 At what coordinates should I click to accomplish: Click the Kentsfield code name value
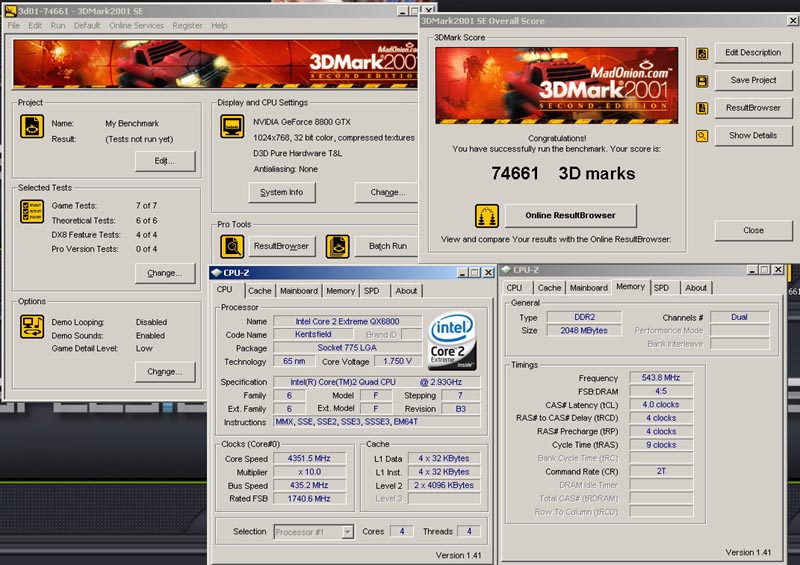tap(313, 334)
